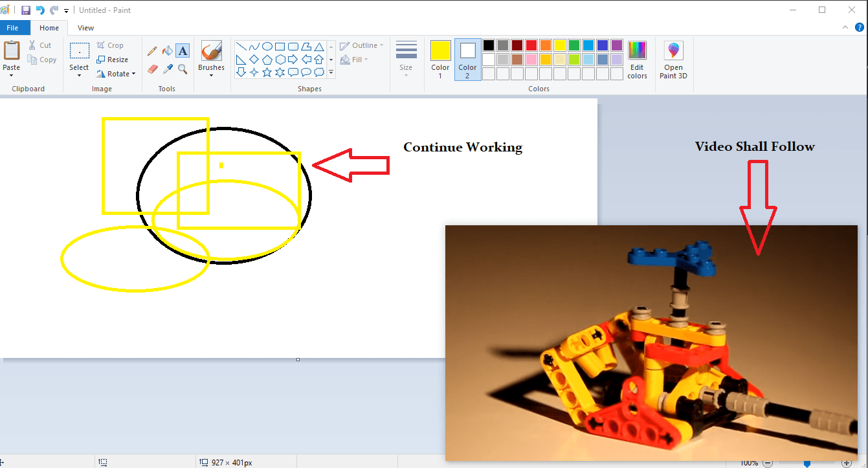Pick the red swatch in the palette

click(531, 45)
